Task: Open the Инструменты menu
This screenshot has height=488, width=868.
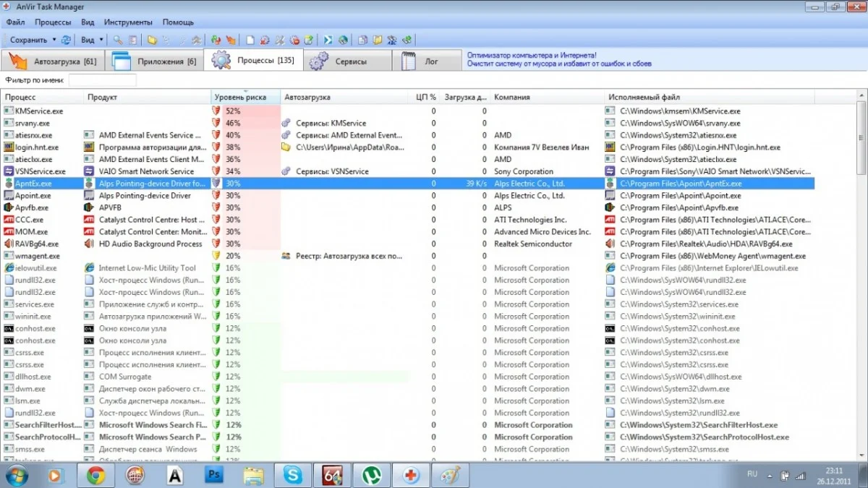Action: tap(128, 22)
